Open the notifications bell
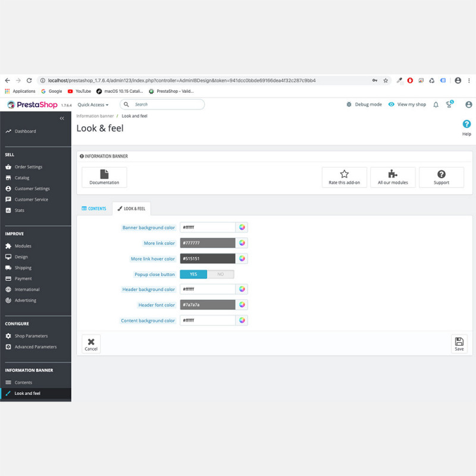The height and width of the screenshot is (476, 476). (436, 105)
